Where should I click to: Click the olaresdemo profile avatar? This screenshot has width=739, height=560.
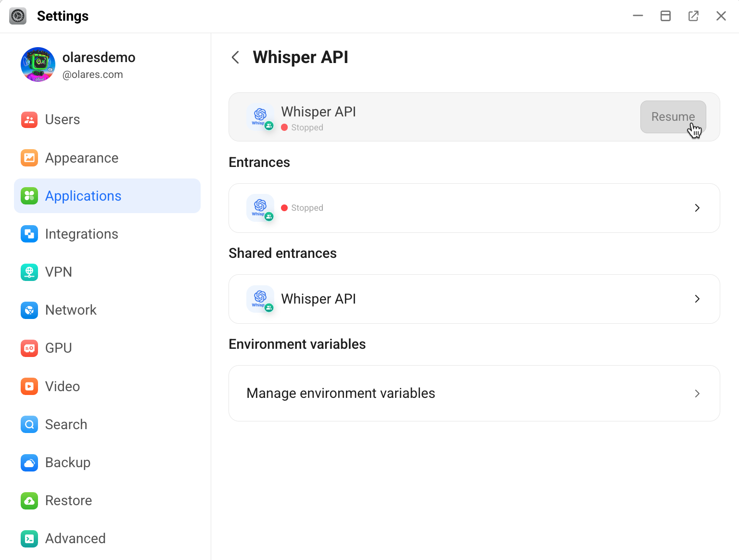click(38, 64)
